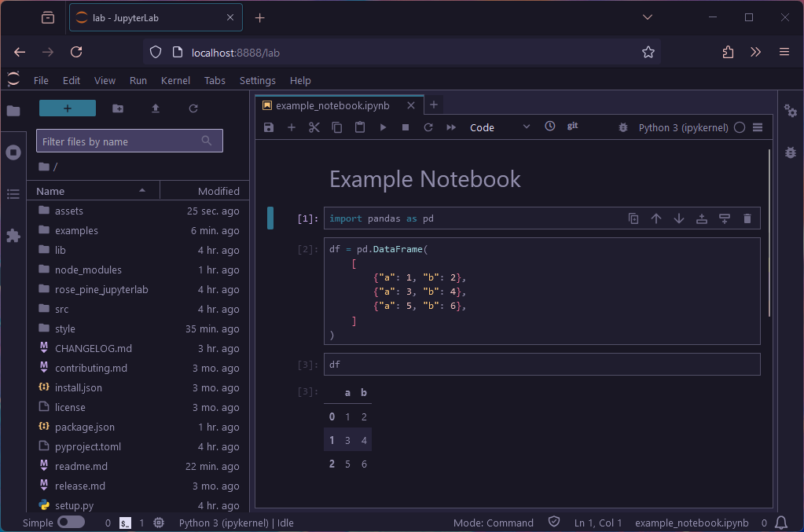Switch kernel via Python 3 (ipykernel) label
The height and width of the screenshot is (532, 804).
[x=683, y=127]
